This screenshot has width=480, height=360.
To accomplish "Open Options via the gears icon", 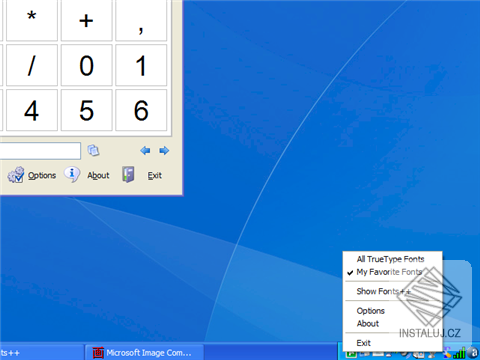I will pyautogui.click(x=16, y=175).
